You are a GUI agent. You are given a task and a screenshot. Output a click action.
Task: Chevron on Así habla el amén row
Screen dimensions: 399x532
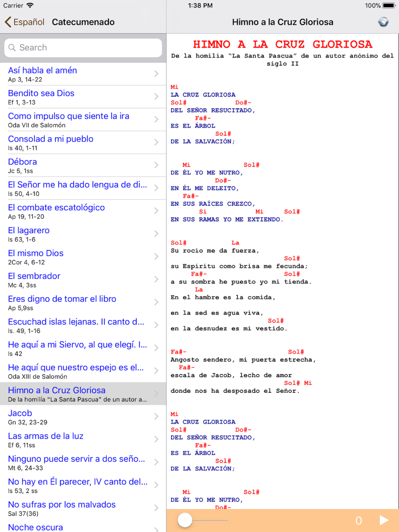(156, 74)
